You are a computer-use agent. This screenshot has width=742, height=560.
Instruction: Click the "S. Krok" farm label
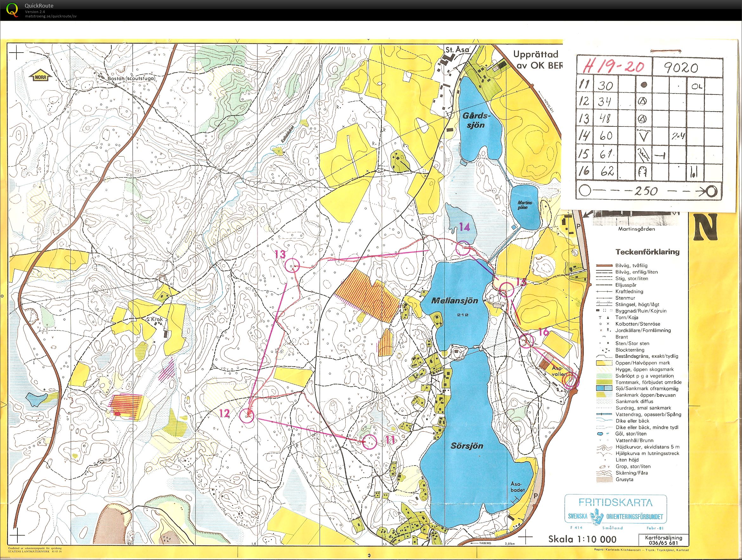pos(155,319)
